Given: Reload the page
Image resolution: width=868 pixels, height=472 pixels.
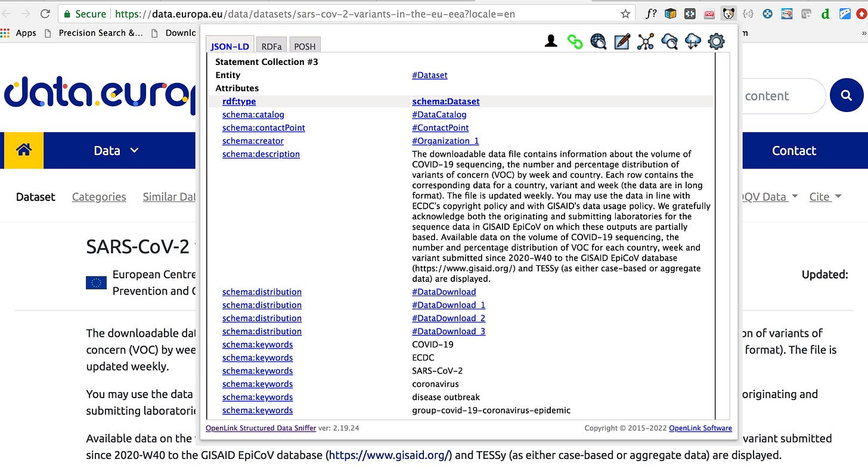Looking at the screenshot, I should (x=45, y=13).
